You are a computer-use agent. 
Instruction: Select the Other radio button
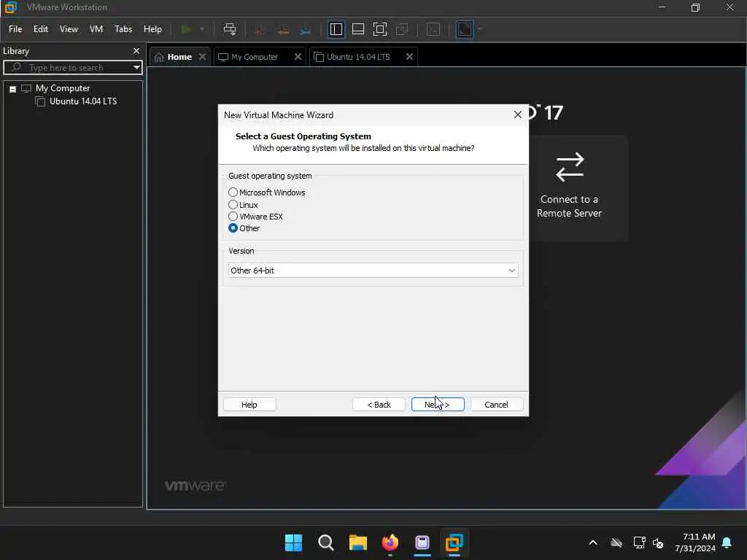pyautogui.click(x=233, y=228)
